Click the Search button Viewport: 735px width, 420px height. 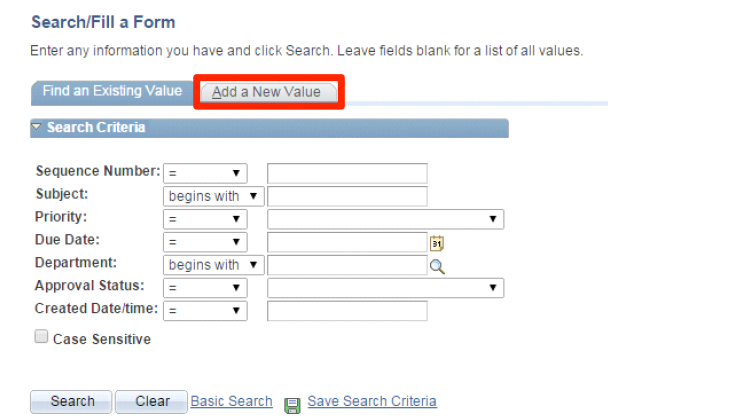pos(71,402)
